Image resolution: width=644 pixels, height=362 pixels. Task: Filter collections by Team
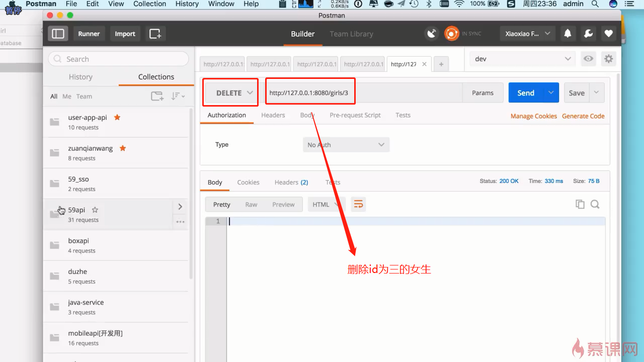84,96
